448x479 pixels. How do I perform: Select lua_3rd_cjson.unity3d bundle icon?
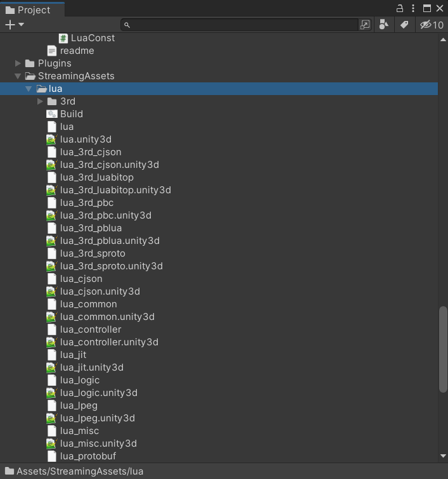coord(52,165)
